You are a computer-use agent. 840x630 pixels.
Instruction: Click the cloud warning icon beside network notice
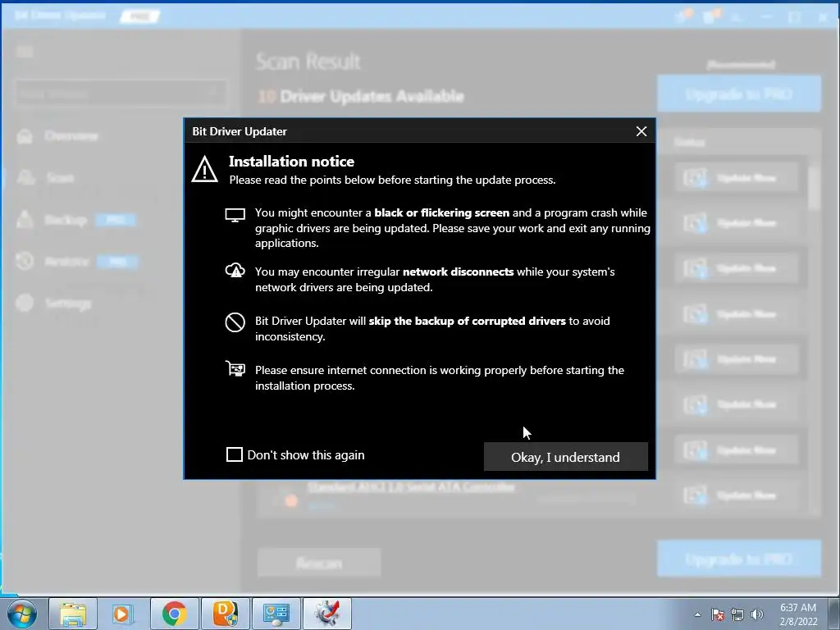click(x=235, y=271)
